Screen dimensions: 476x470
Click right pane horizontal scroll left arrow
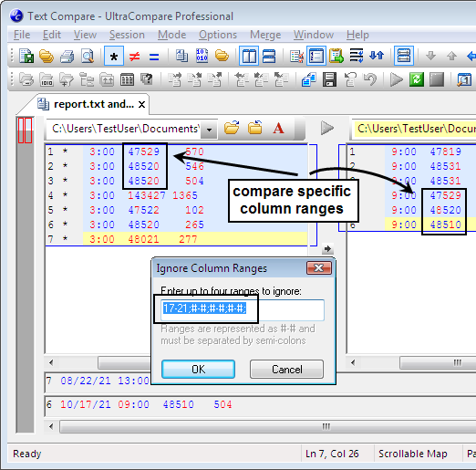(353, 362)
